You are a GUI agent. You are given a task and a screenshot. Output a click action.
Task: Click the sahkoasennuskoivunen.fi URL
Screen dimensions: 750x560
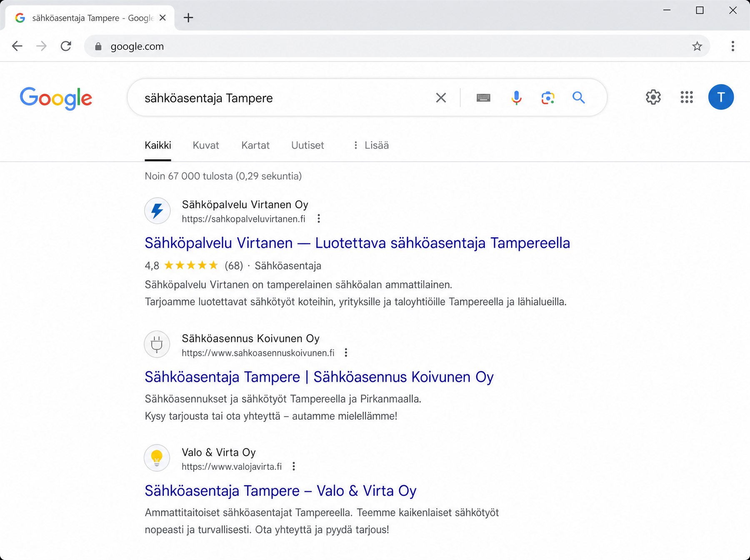tap(258, 353)
